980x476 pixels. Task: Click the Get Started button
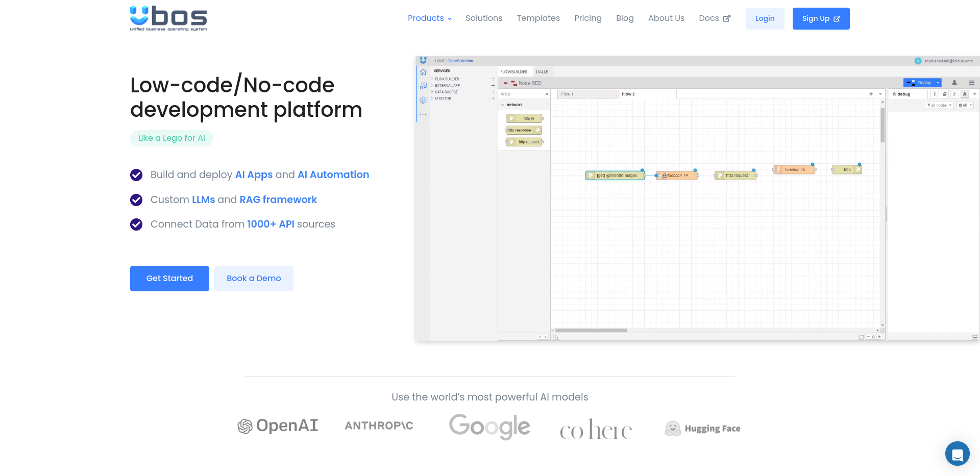(x=169, y=279)
